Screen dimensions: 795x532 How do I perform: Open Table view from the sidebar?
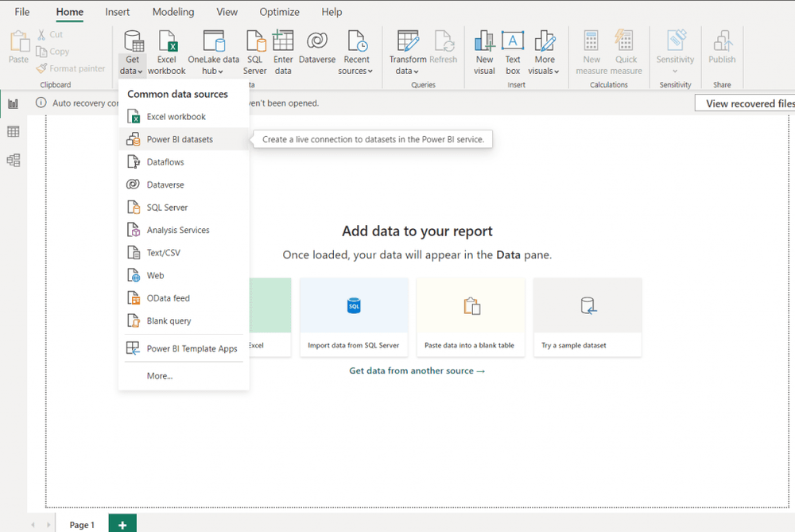pyautogui.click(x=12, y=131)
